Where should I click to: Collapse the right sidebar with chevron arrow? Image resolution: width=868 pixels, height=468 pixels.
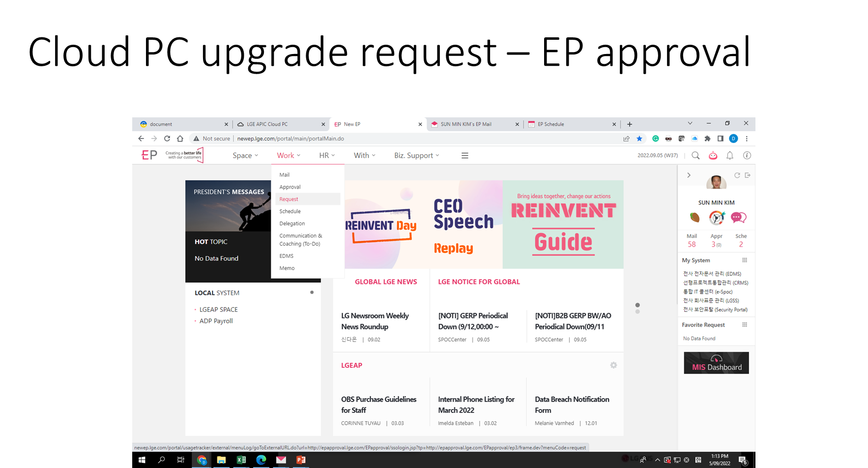click(689, 175)
